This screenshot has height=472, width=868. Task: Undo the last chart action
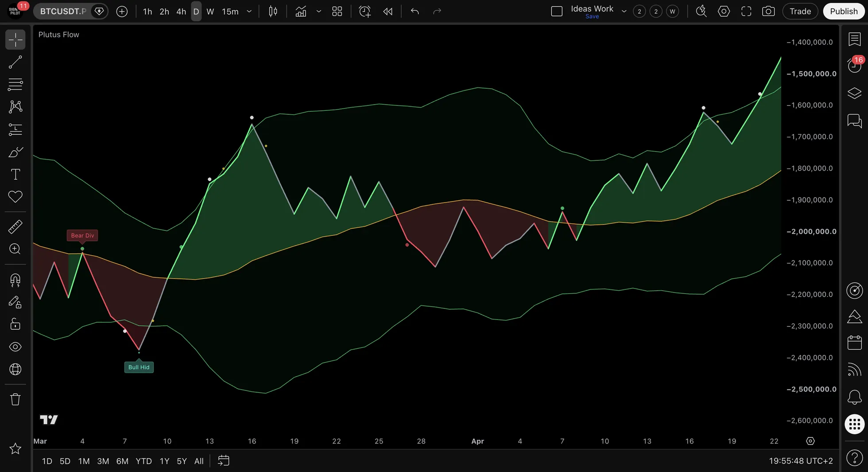pos(415,12)
